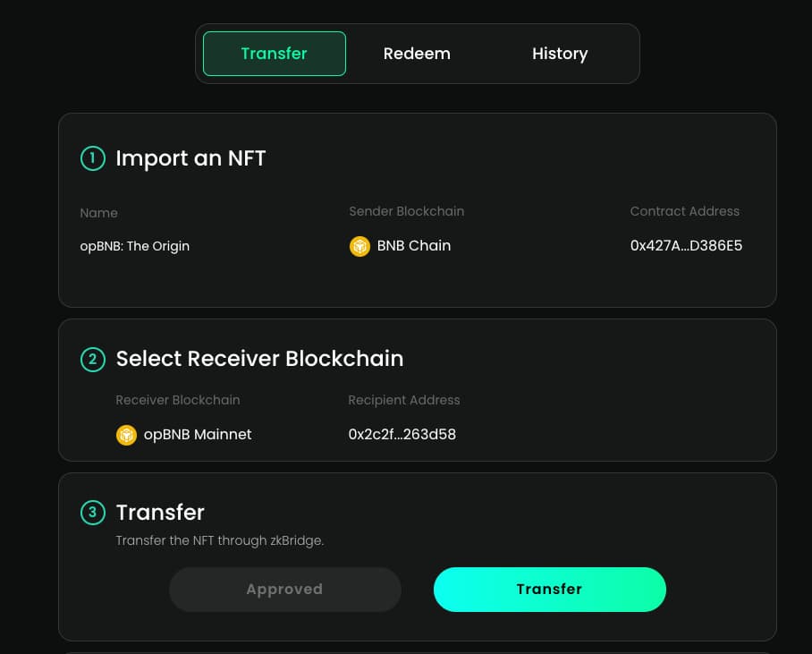Click the cyan Transfer button
The height and width of the screenshot is (654, 812).
tap(549, 590)
